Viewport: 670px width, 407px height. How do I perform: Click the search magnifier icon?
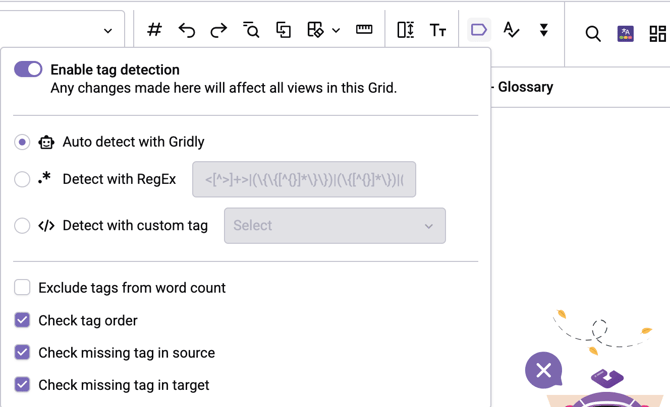coord(593,33)
